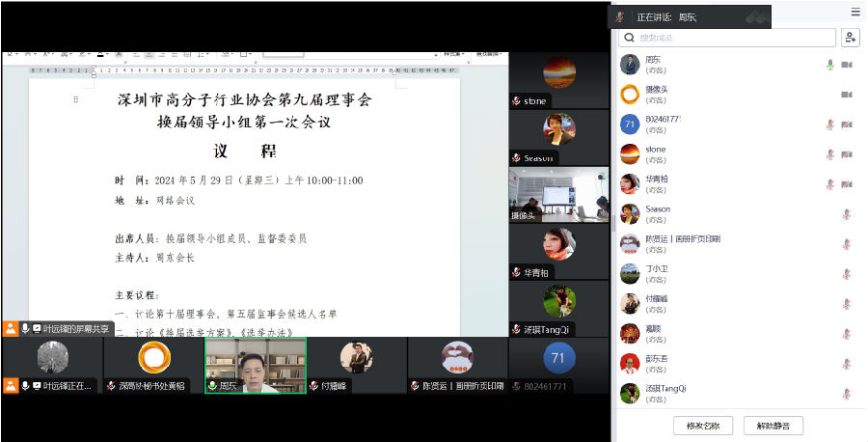
Task: Select the 叶远锋 sharing tile in bottom strip
Action: pyautogui.click(x=52, y=366)
